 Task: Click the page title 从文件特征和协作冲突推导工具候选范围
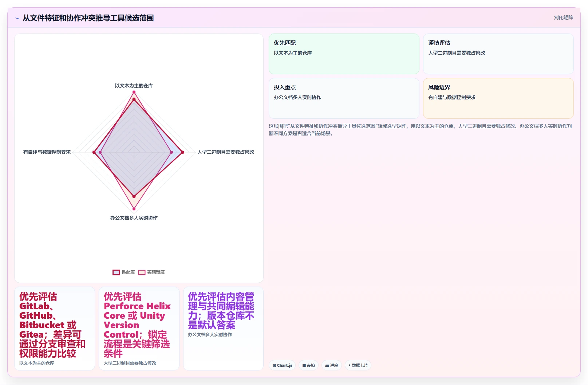coord(88,18)
